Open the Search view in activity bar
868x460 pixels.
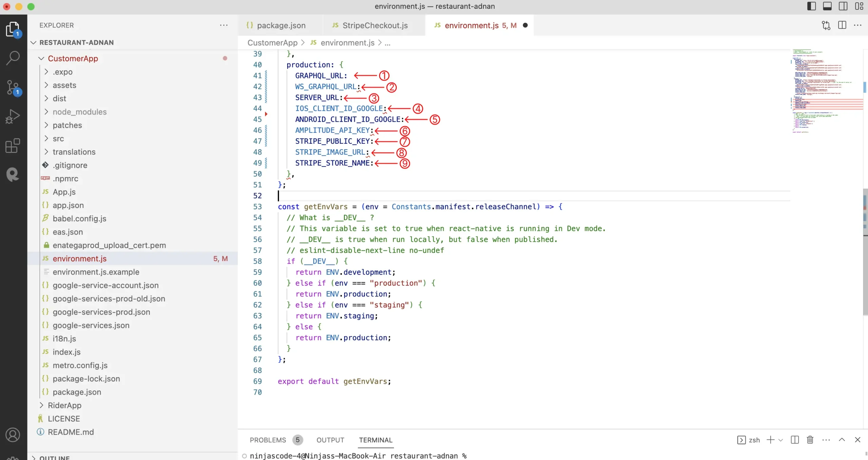point(13,58)
